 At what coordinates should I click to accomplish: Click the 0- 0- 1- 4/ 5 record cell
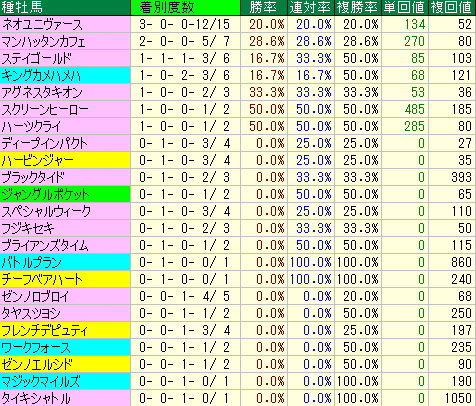click(x=185, y=297)
